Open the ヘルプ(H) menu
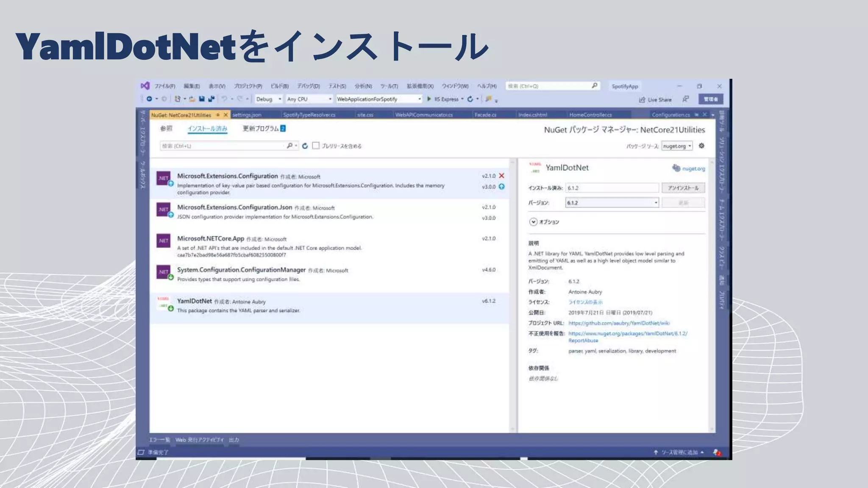Screen dimensions: 868x488 (x=487, y=86)
